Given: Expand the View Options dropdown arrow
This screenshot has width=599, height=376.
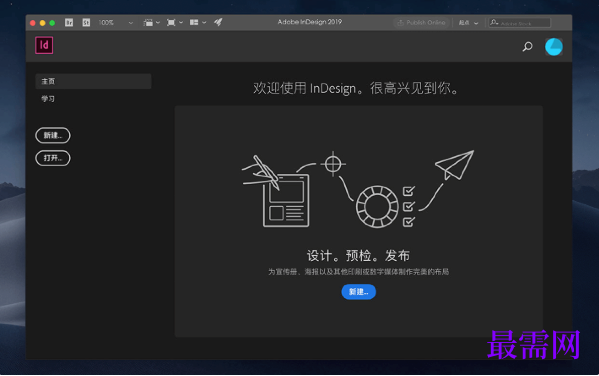Looking at the screenshot, I should (x=158, y=23).
